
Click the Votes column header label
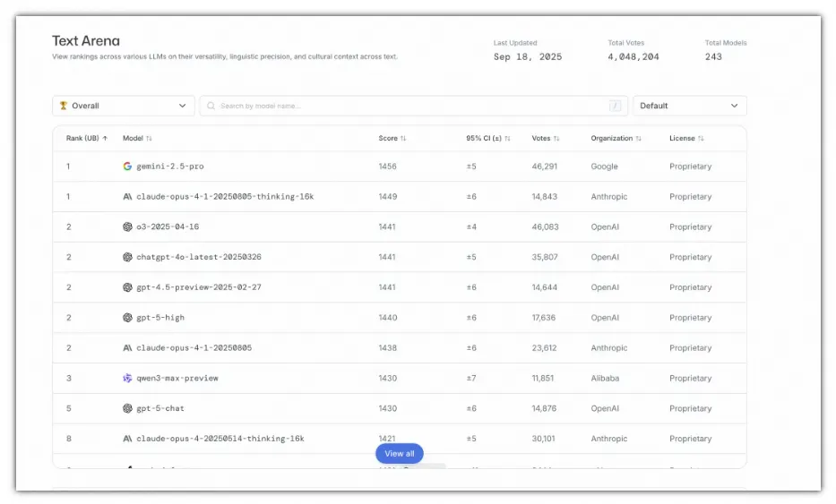click(541, 139)
